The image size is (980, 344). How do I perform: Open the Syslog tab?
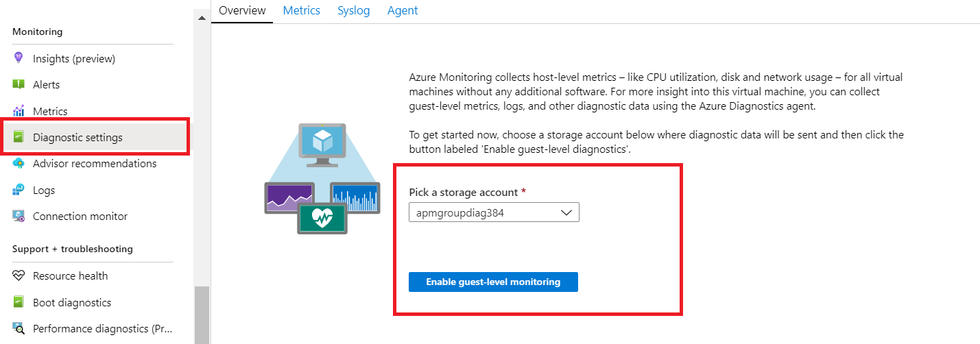coord(353,10)
